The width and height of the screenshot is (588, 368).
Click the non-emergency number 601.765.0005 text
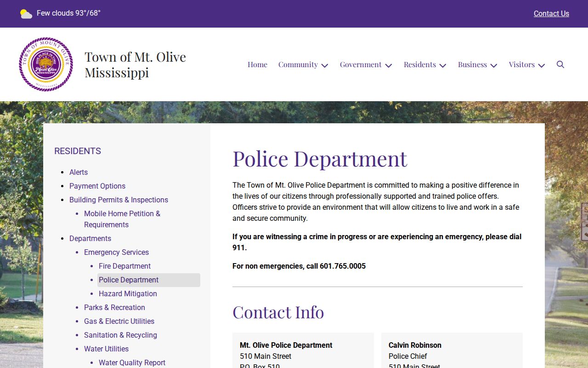tap(343, 266)
